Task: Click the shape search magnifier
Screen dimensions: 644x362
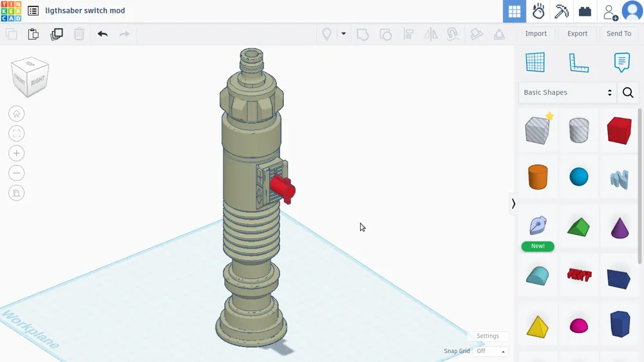Action: (627, 93)
